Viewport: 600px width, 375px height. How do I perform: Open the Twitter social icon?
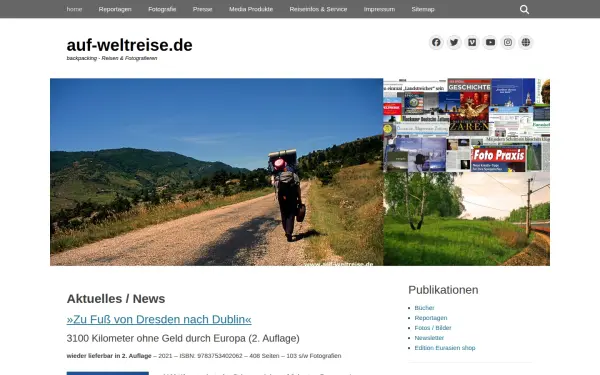click(x=454, y=42)
